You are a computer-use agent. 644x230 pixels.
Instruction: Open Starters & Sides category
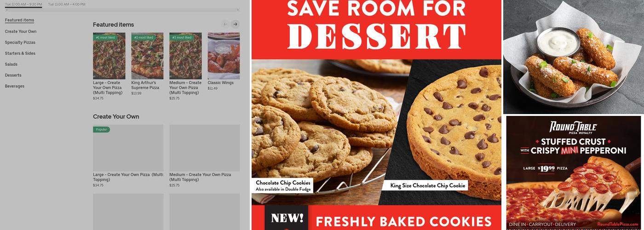pyautogui.click(x=20, y=53)
